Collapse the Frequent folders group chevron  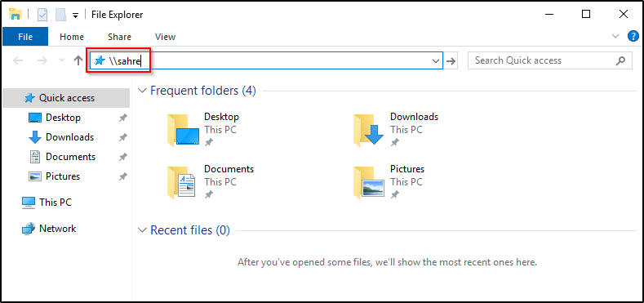point(142,91)
